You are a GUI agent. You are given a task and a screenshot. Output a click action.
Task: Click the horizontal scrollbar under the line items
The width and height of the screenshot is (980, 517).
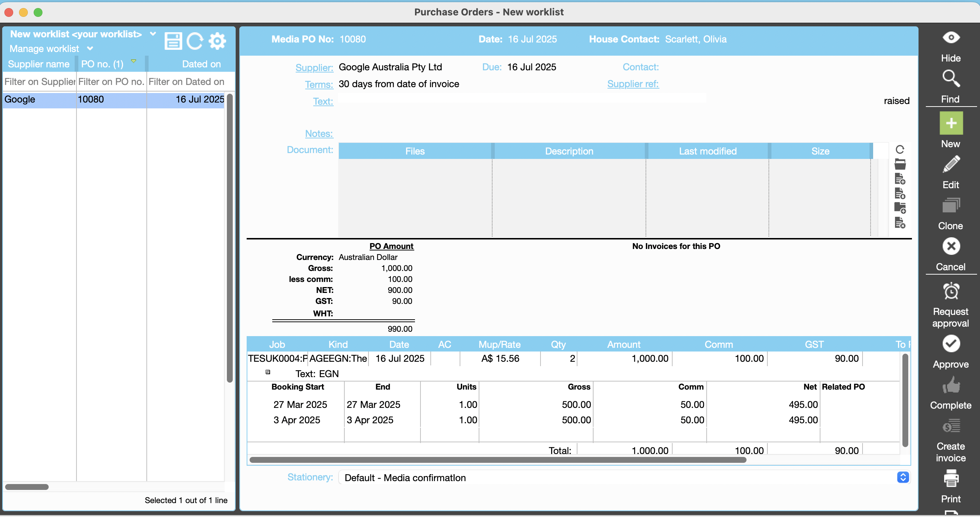tap(498, 460)
